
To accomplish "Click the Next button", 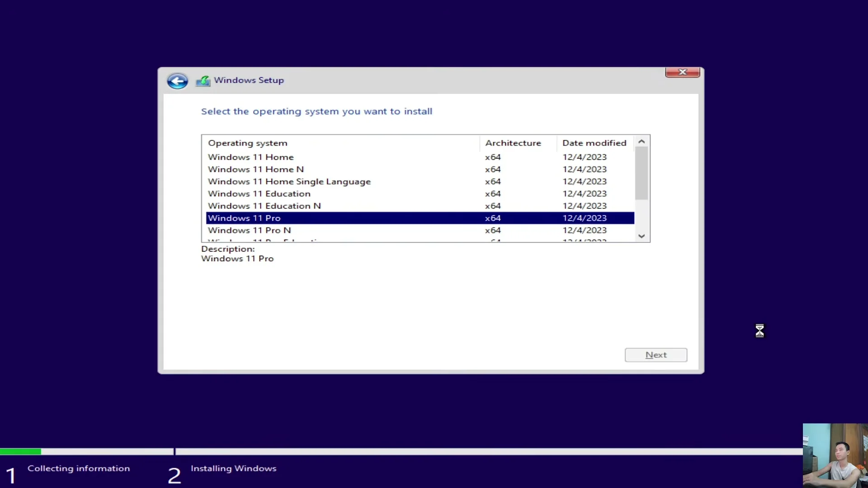I will click(656, 355).
